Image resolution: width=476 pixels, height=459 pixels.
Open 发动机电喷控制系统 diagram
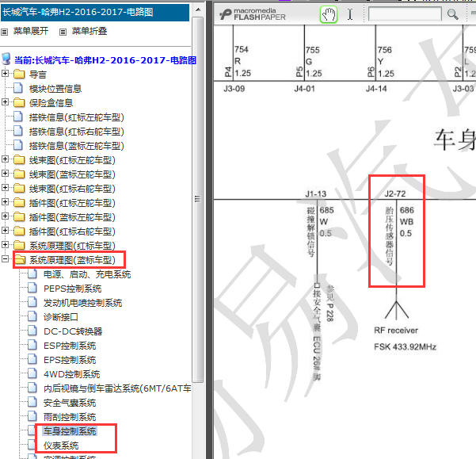pyautogui.click(x=82, y=303)
